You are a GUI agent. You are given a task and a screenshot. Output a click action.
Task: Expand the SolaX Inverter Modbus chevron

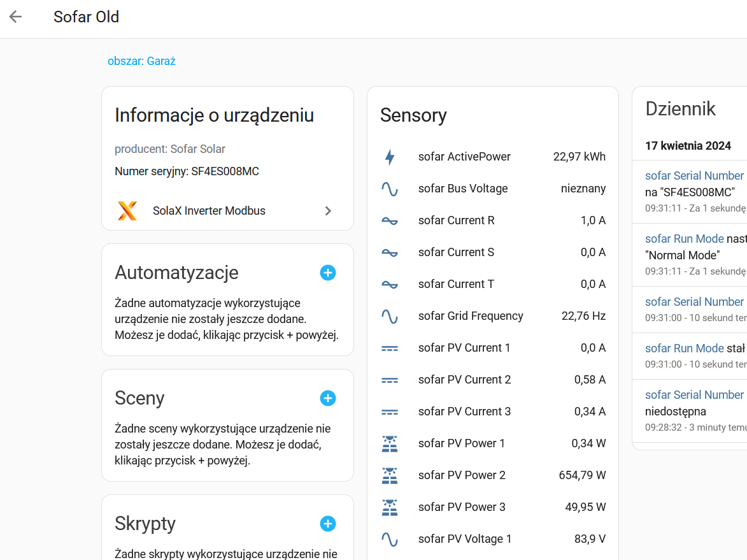(328, 211)
